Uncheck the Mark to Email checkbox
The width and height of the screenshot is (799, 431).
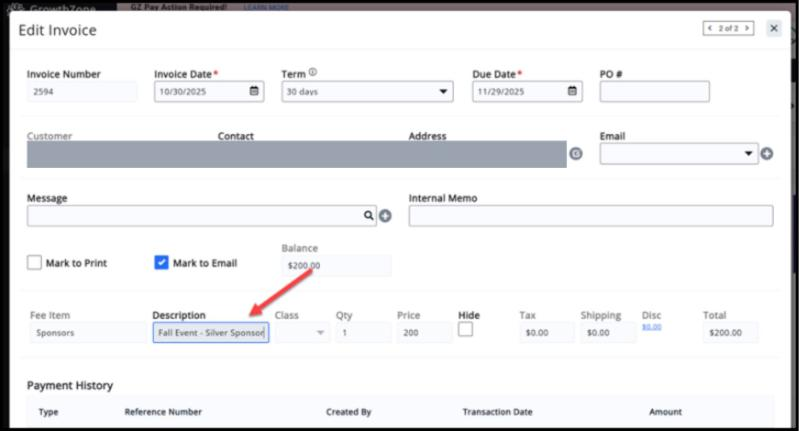(x=161, y=262)
